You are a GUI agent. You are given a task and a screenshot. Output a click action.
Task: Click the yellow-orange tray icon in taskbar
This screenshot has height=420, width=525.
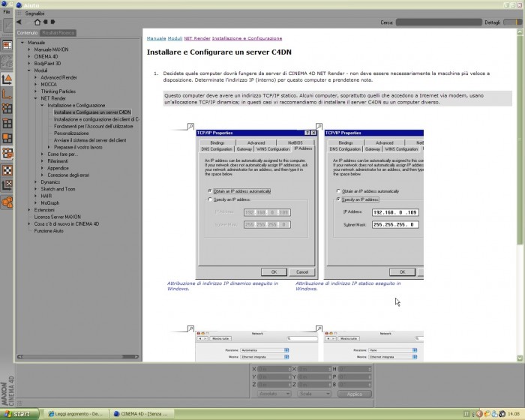487,414
